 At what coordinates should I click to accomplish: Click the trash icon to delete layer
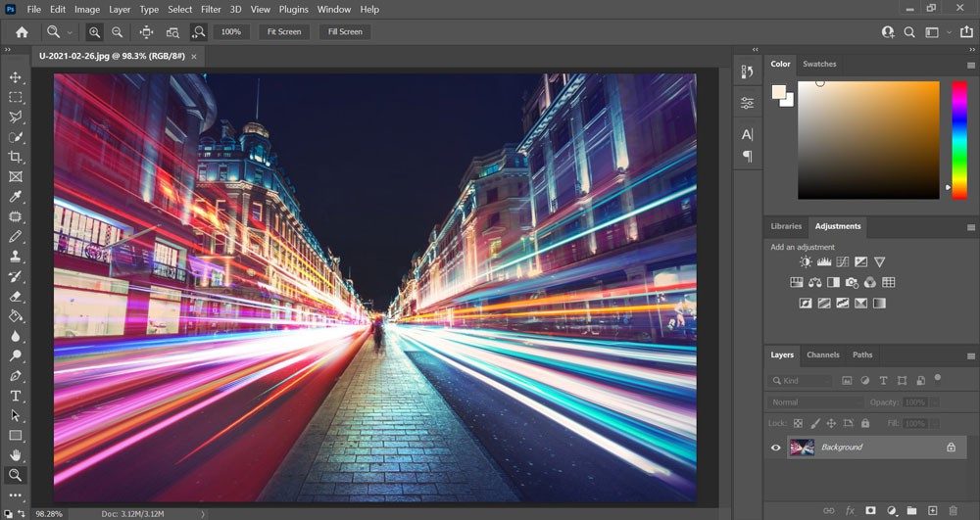(953, 510)
